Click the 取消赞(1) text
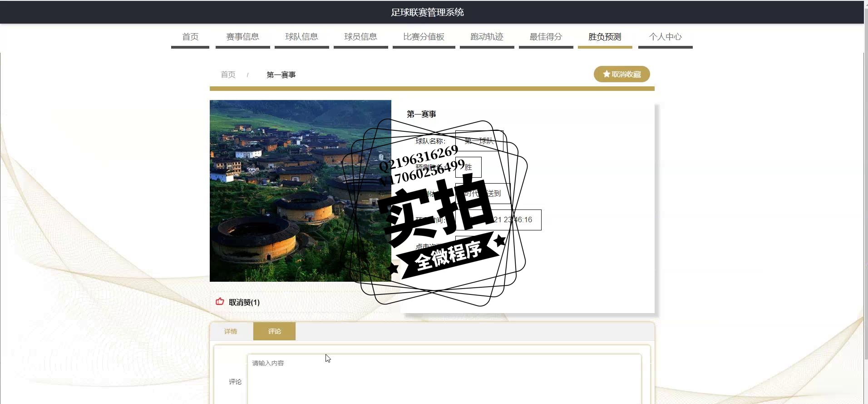 coord(244,302)
